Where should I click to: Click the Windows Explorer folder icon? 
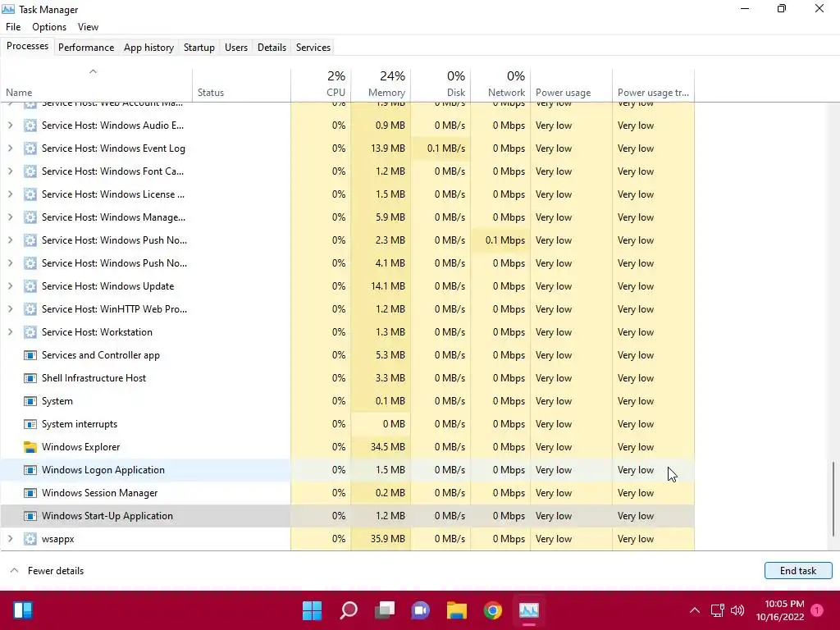click(30, 447)
